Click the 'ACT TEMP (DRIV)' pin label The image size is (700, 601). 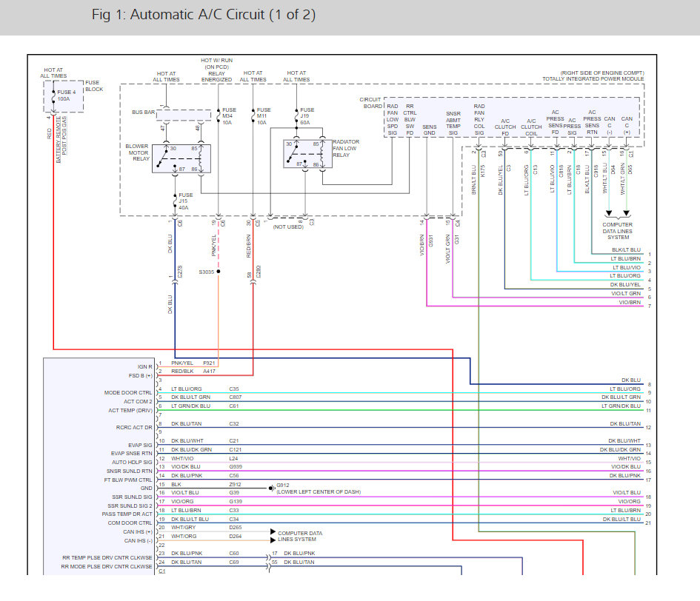tap(130, 411)
